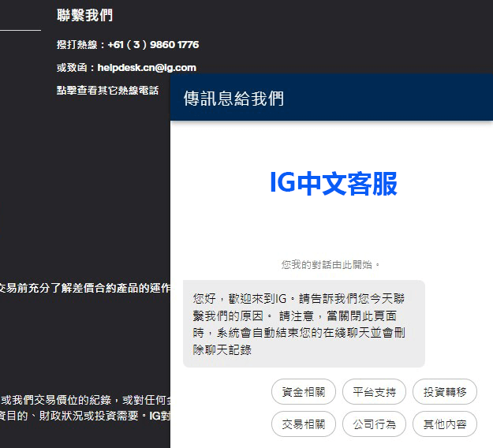This screenshot has height=448, width=493.
Task: Select the 資金相關 quick reply
Action: coord(304,391)
